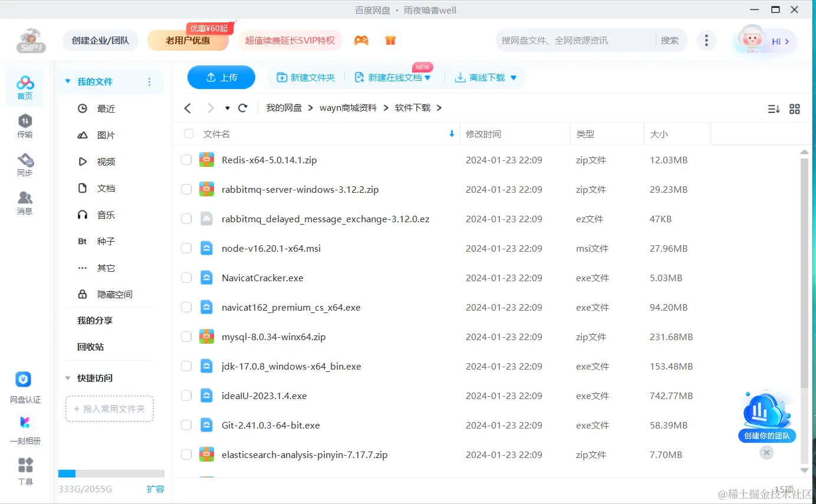Screen dimensions: 816x504
Task: Switch to grid view icon
Action: coord(795,109)
